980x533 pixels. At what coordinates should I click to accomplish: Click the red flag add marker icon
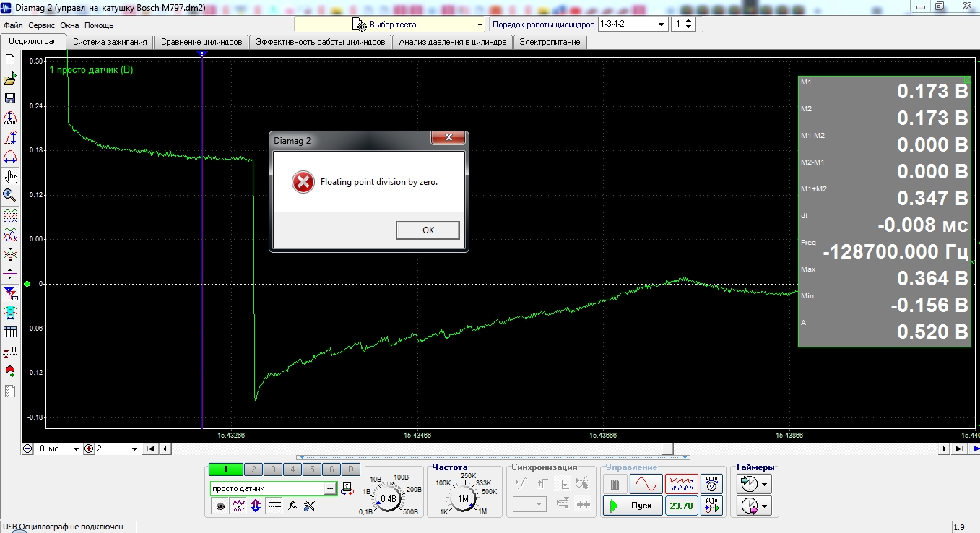(x=10, y=371)
